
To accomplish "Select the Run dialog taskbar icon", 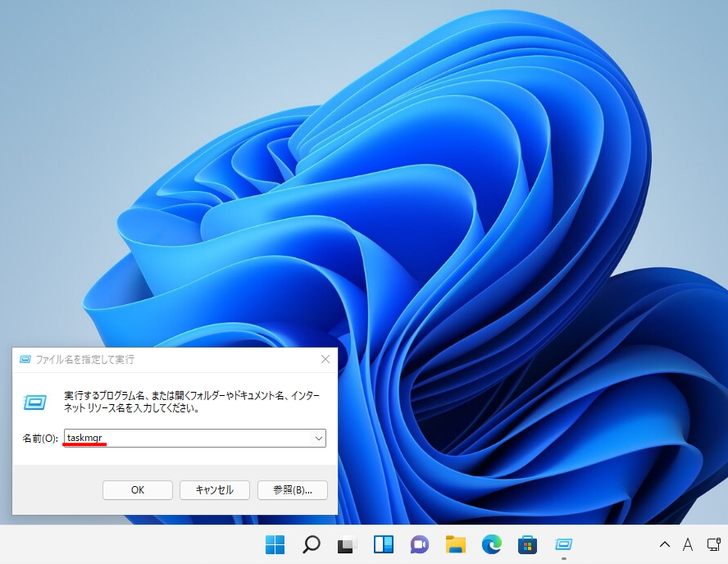I will coord(564,544).
